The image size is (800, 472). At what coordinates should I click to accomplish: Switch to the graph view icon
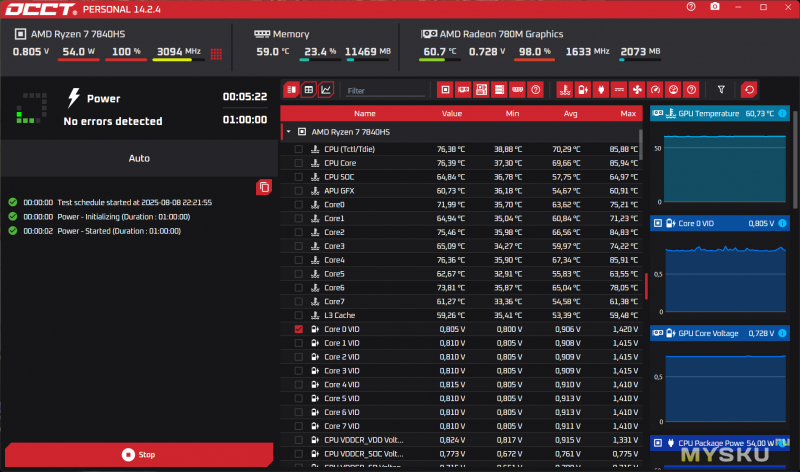pyautogui.click(x=326, y=90)
